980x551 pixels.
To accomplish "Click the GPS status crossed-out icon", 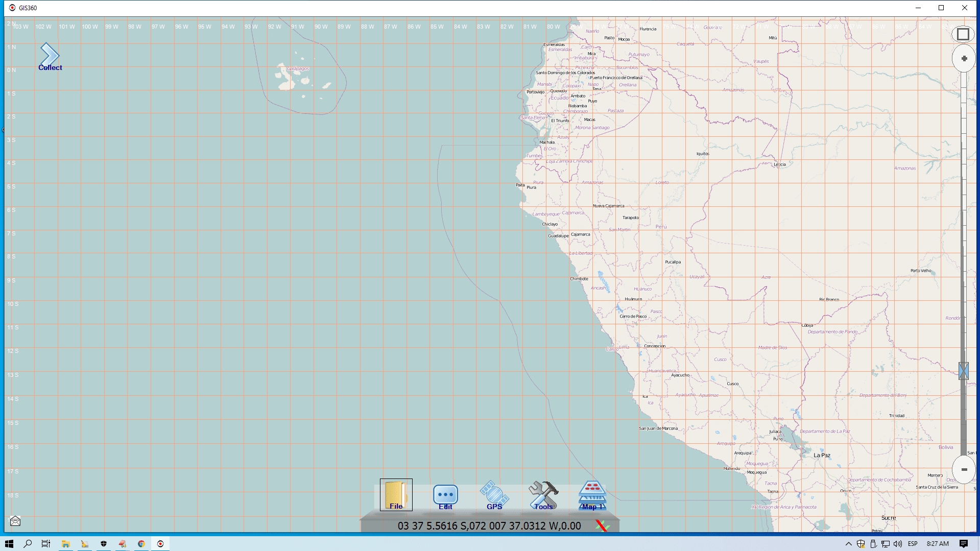I will coord(602,525).
